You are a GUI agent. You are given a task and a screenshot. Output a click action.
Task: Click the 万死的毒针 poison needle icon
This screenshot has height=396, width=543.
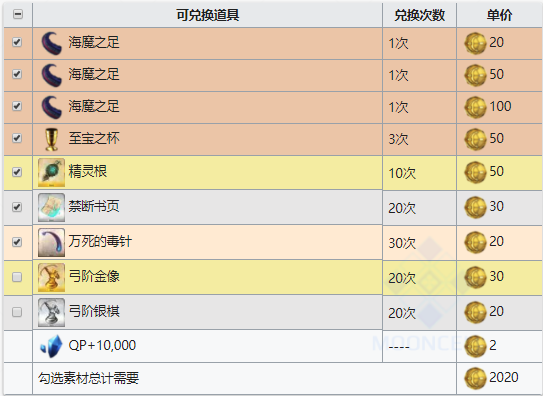(51, 242)
